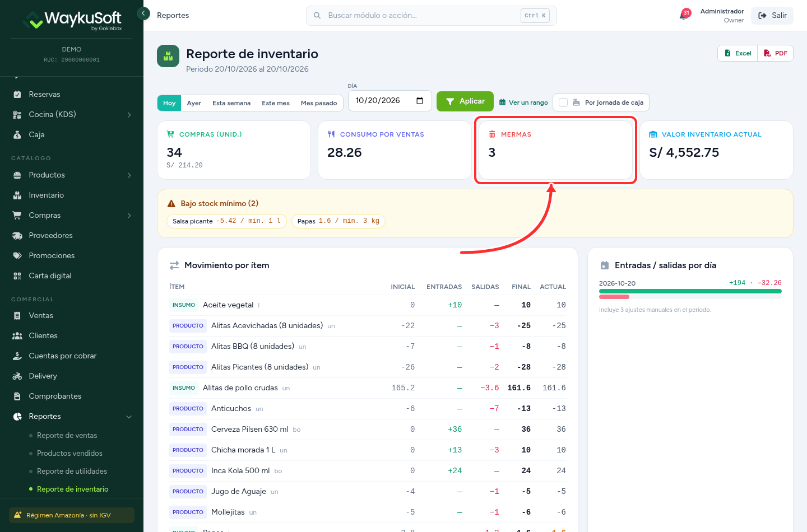The height and width of the screenshot is (532, 807).
Task: Click the Papas low stock chip
Action: [x=338, y=221]
